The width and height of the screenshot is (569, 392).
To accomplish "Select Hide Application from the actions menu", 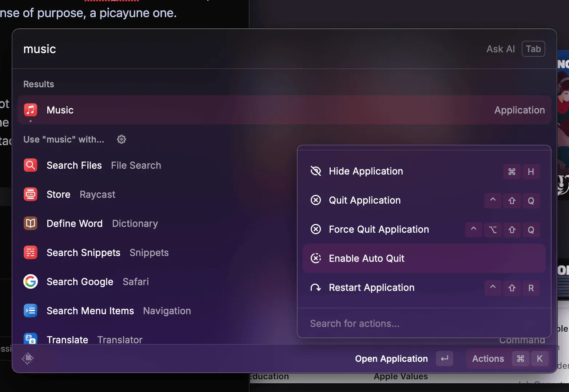I will click(x=366, y=171).
